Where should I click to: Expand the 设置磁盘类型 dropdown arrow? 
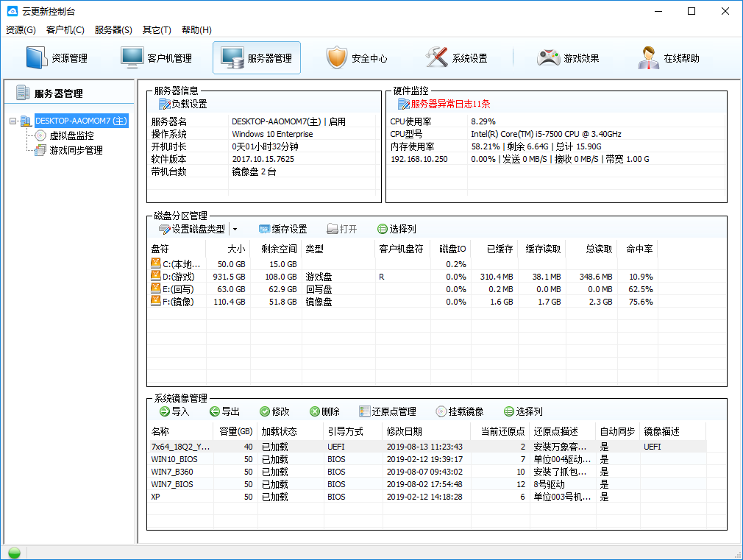click(235, 229)
